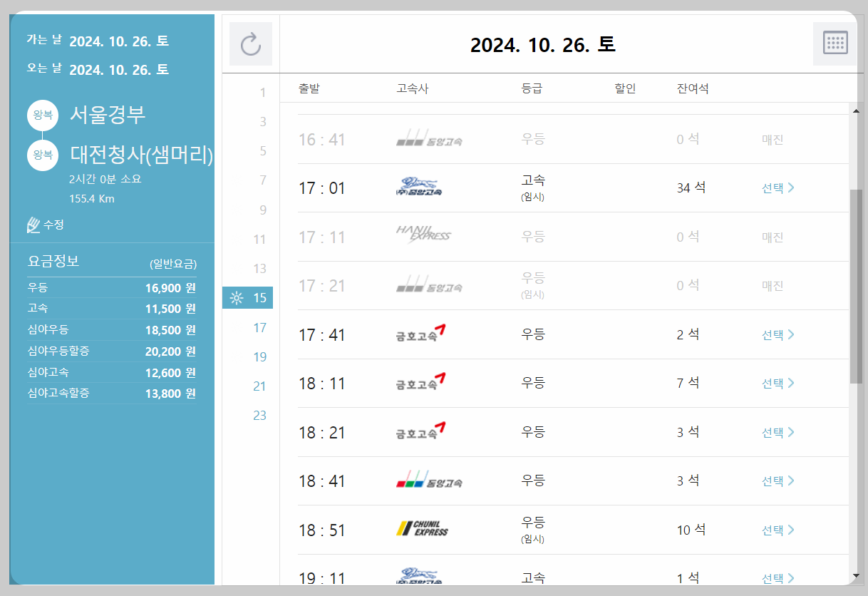Jump to hour 13 in time list
This screenshot has height=596, width=868.
pyautogui.click(x=259, y=269)
